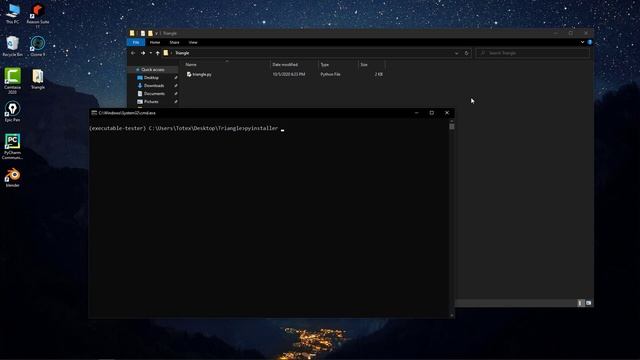Click New folder quick access icon
Viewport: 640px width, 360px height.
pyautogui.click(x=150, y=33)
